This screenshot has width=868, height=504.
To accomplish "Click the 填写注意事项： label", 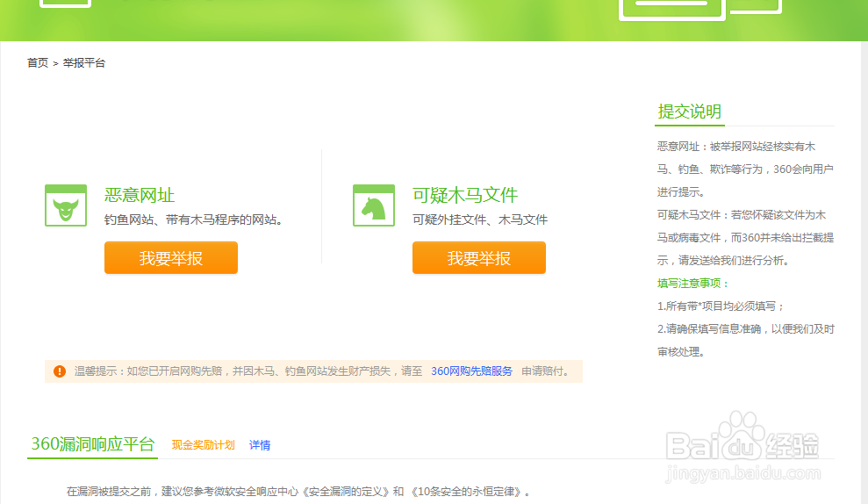I will (x=693, y=283).
